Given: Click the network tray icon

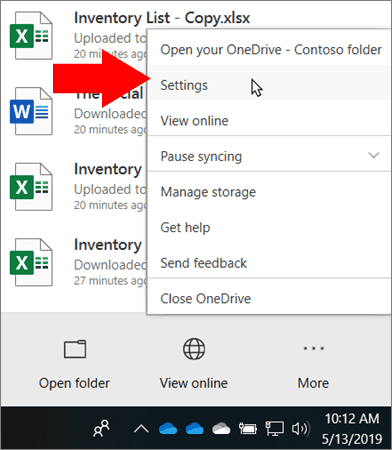Looking at the screenshot, I should click(x=274, y=429).
